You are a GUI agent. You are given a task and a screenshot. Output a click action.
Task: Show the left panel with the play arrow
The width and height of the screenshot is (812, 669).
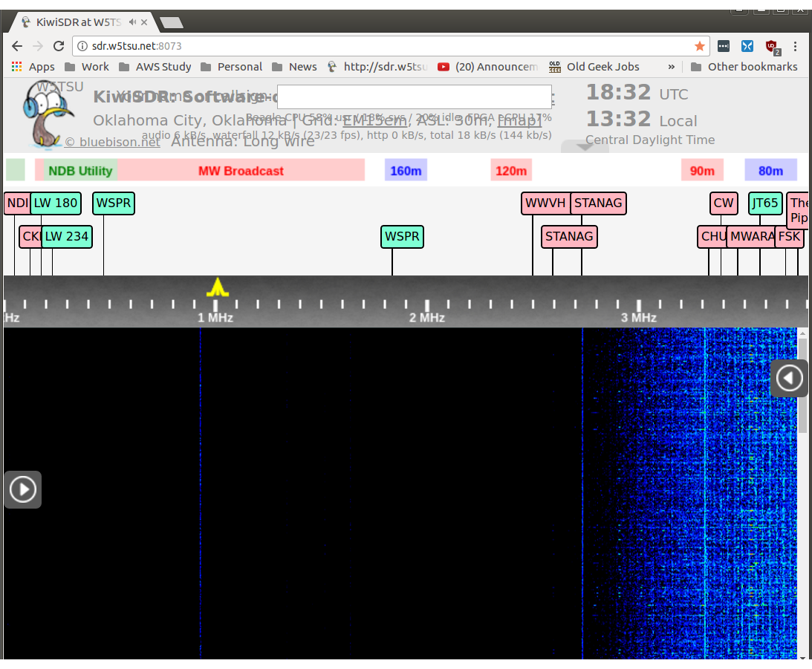click(x=23, y=489)
